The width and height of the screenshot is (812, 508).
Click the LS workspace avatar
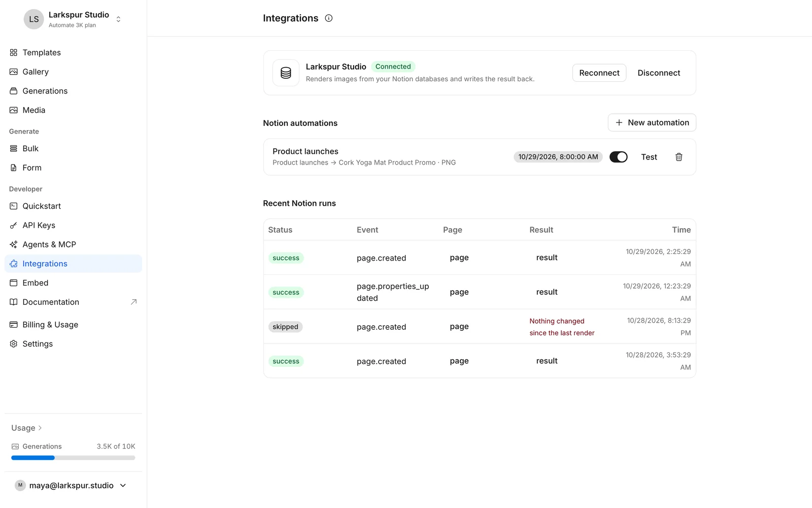click(x=34, y=19)
